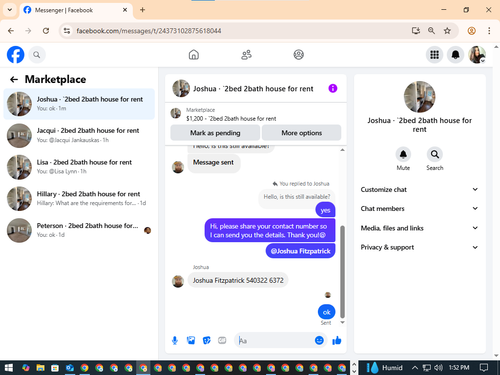Show hidden system tray icons chevron
This screenshot has width=500, height=375.
415,367
